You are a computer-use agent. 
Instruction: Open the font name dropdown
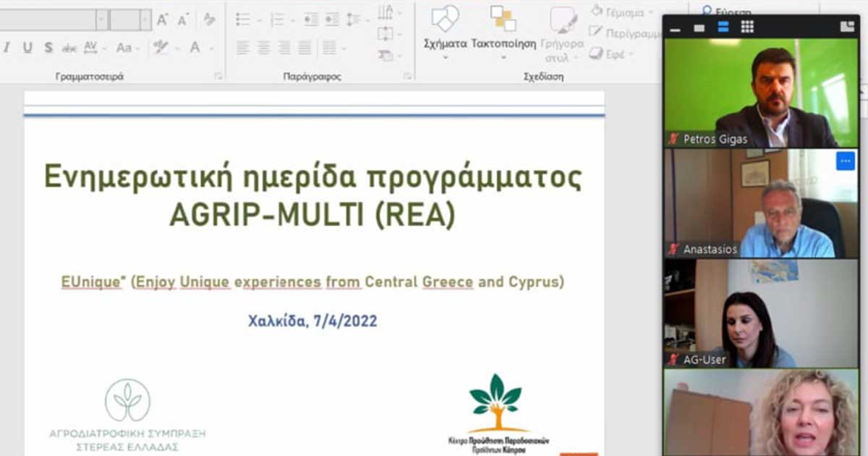(102, 20)
